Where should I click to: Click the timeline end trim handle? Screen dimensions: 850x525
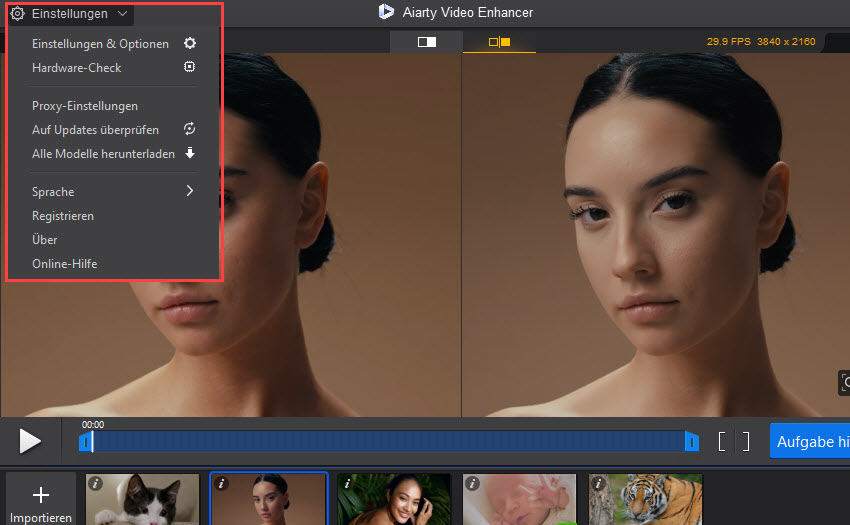[x=692, y=442]
